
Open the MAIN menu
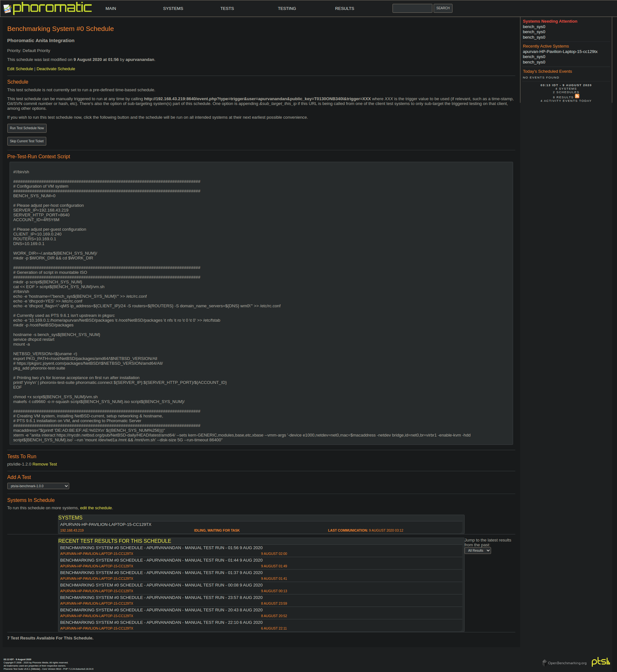[x=111, y=8]
